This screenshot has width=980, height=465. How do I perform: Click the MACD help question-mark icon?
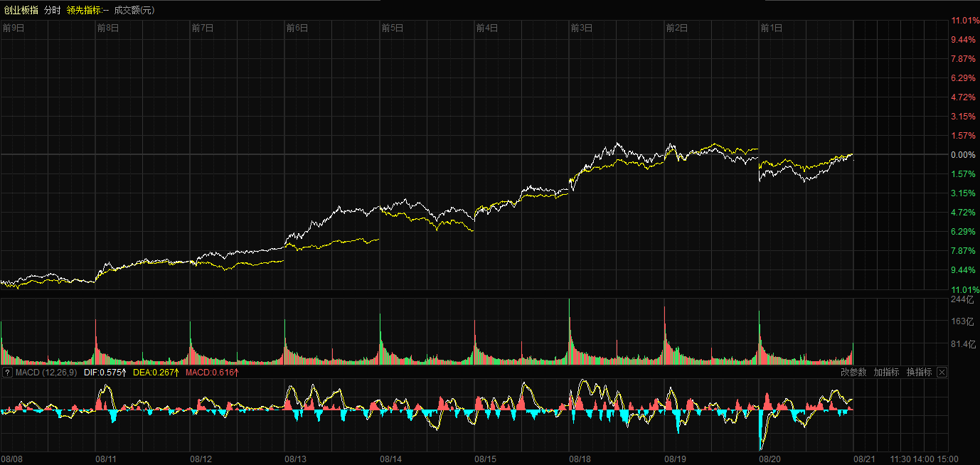coord(7,373)
